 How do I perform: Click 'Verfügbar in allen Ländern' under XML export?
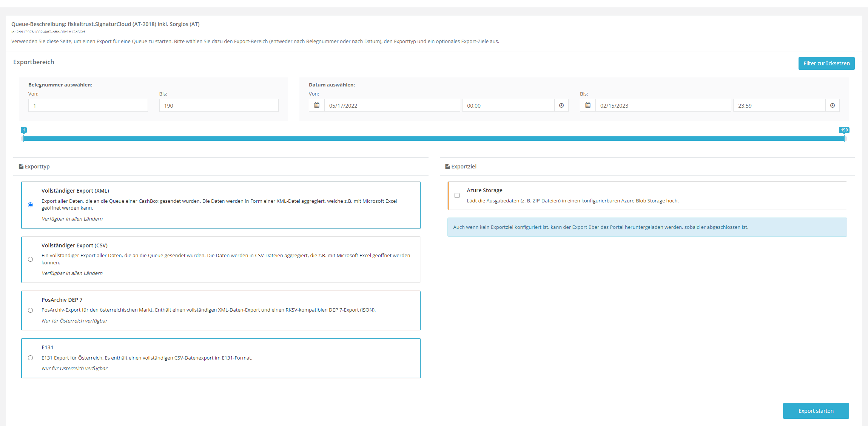pyautogui.click(x=72, y=219)
